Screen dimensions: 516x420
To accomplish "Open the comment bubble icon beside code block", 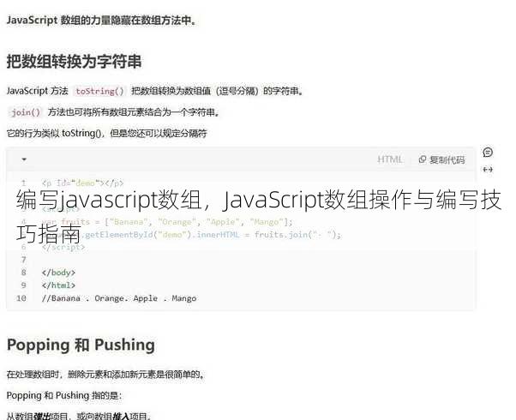I will (x=488, y=153).
